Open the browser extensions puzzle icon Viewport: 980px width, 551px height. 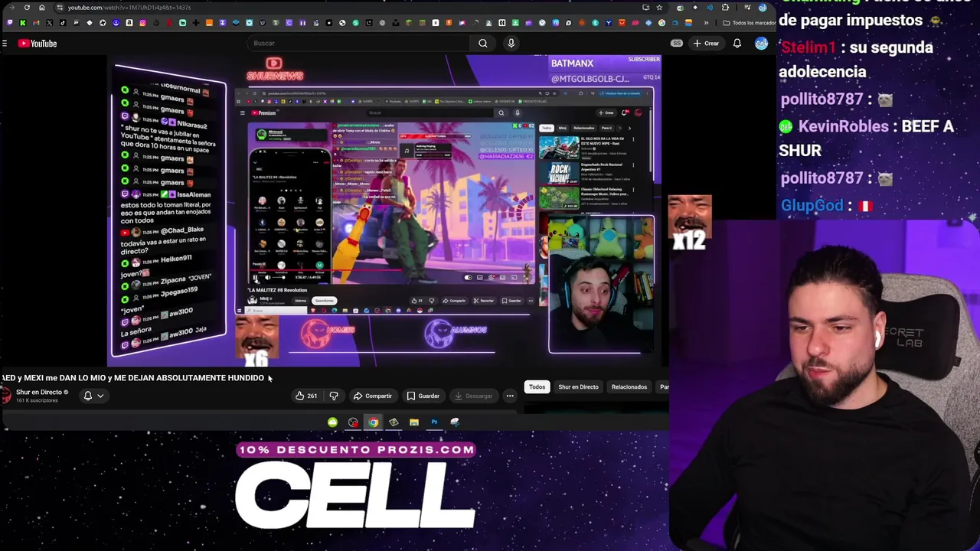click(x=725, y=8)
